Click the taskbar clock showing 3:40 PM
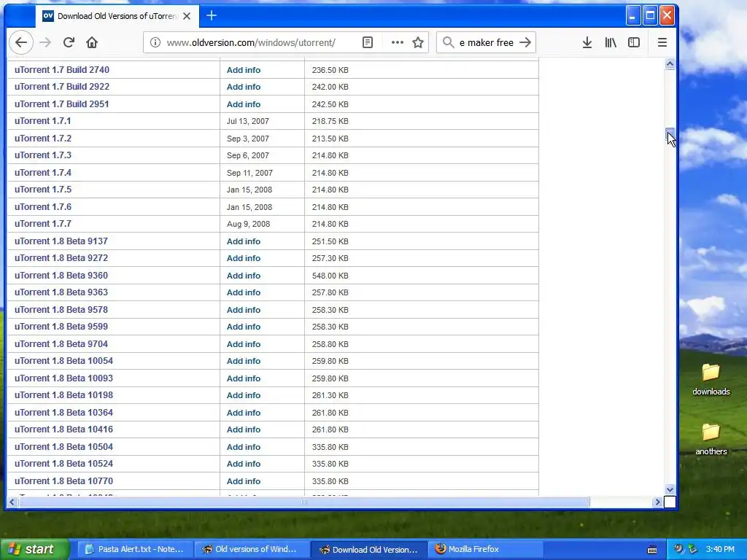747x560 pixels. [x=720, y=549]
